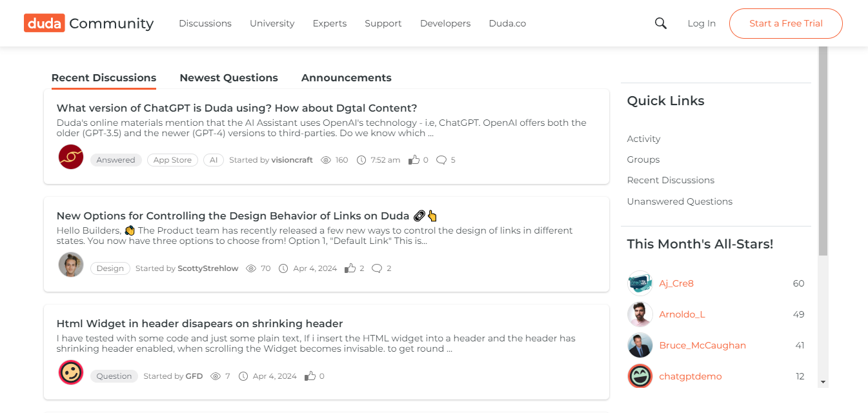Open visioncraft's avatar on ChatGPT discussion
This screenshot has height=413, width=868.
coord(71,157)
